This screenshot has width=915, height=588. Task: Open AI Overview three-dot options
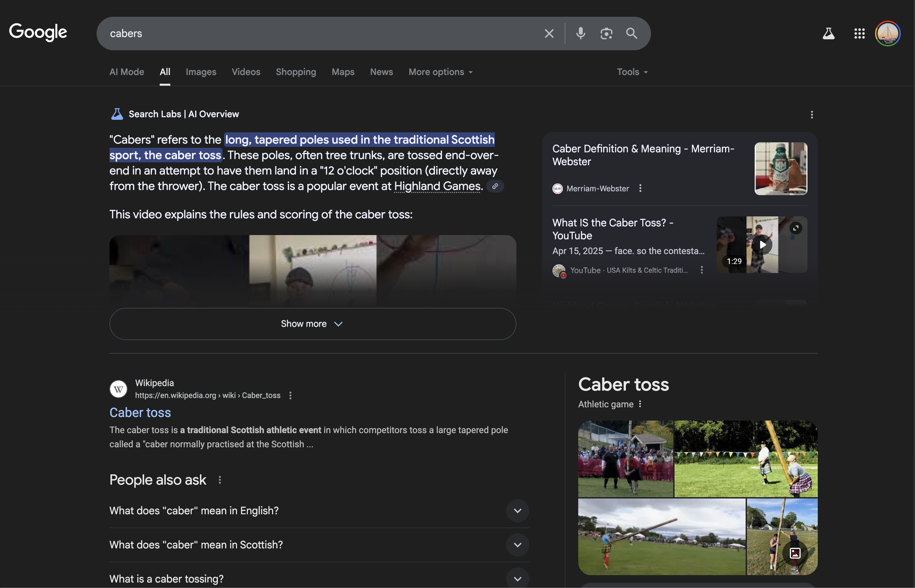[x=812, y=115]
